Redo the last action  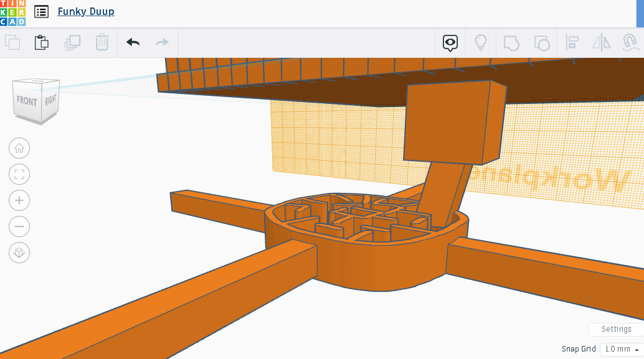162,42
